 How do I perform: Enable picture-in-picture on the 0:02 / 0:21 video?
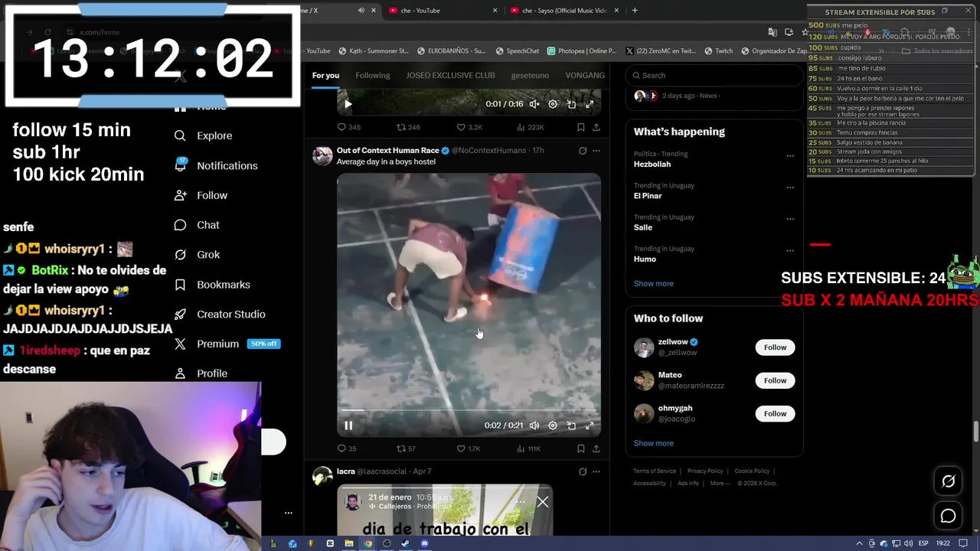[x=571, y=425]
